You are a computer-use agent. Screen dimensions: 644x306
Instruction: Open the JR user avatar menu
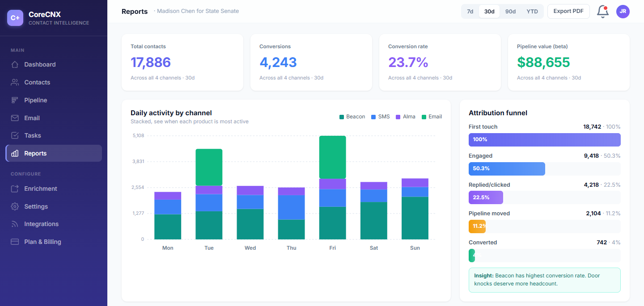click(x=623, y=12)
